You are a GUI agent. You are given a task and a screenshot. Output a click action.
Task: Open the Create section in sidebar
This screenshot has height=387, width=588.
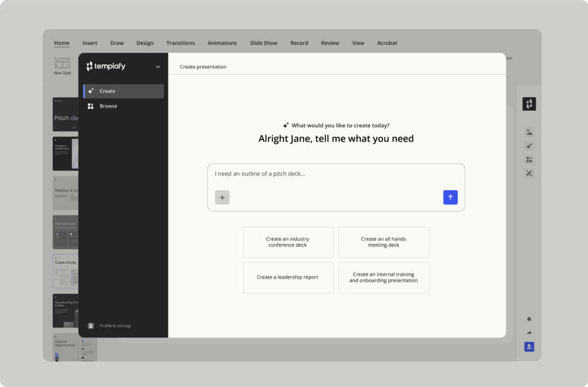point(123,91)
